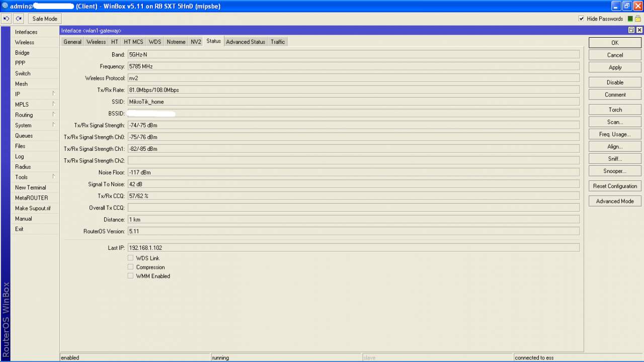The width and height of the screenshot is (644, 362).
Task: Click the Disable button
Action: tap(615, 82)
